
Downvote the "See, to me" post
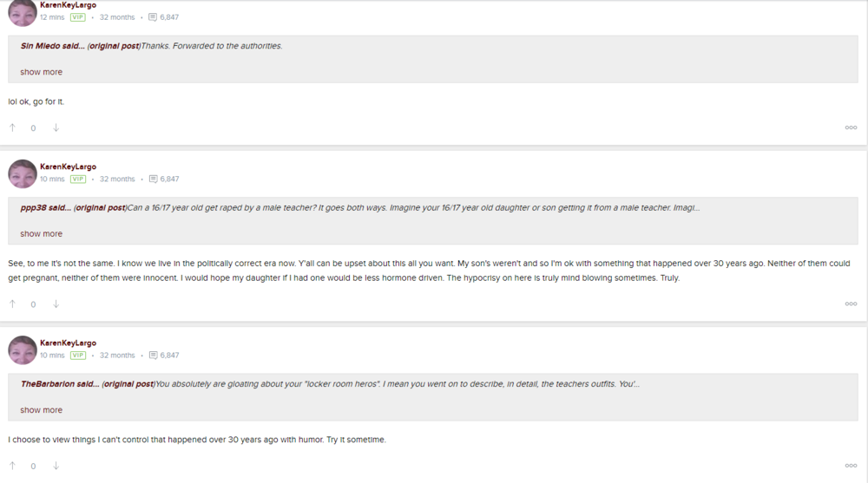(x=56, y=304)
